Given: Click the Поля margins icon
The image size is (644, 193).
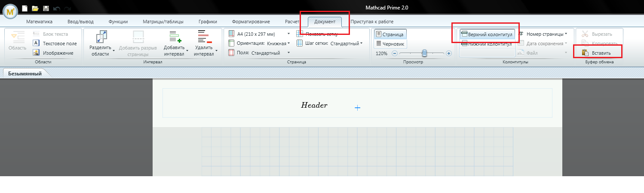Looking at the screenshot, I should point(232,53).
